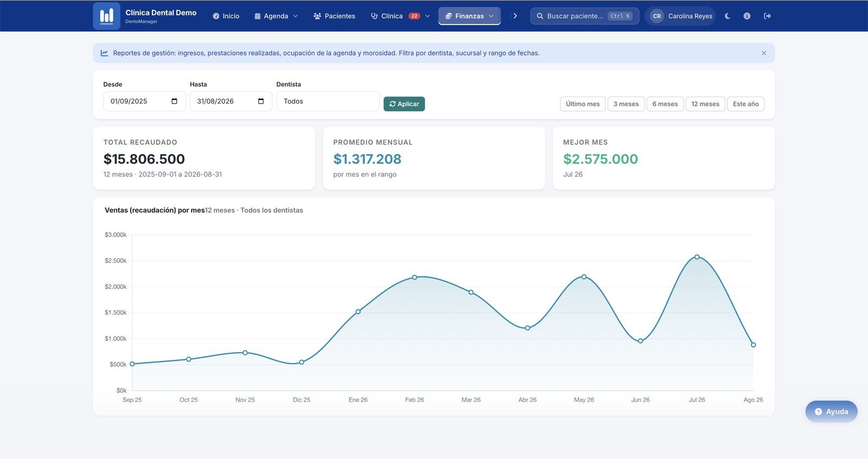
Task: Select the 3 meses range preset
Action: click(x=626, y=104)
